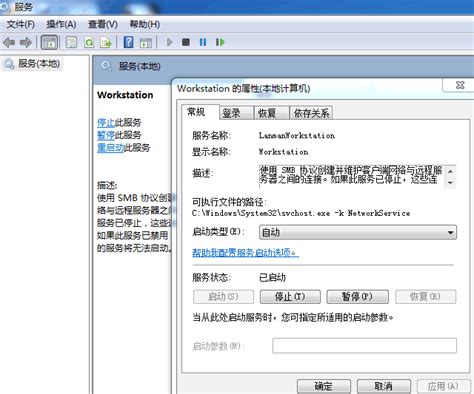Click the 停止 link for this service
The width and height of the screenshot is (474, 394).
point(106,122)
